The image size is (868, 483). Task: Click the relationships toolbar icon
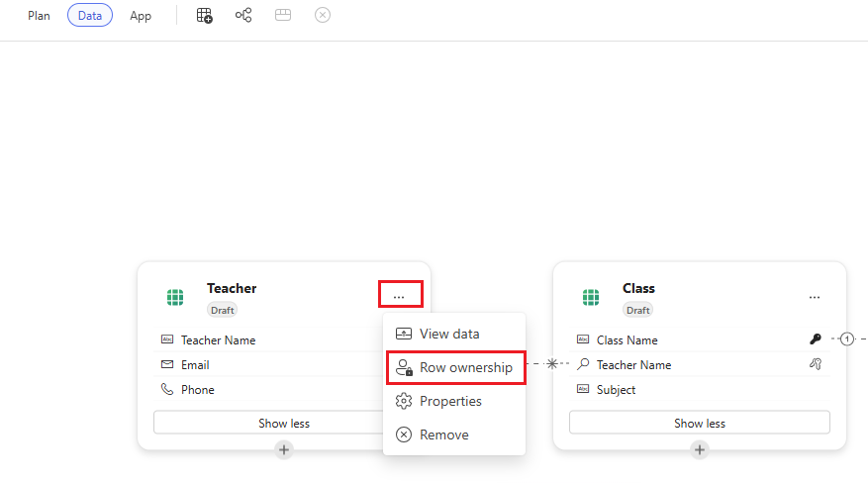243,15
